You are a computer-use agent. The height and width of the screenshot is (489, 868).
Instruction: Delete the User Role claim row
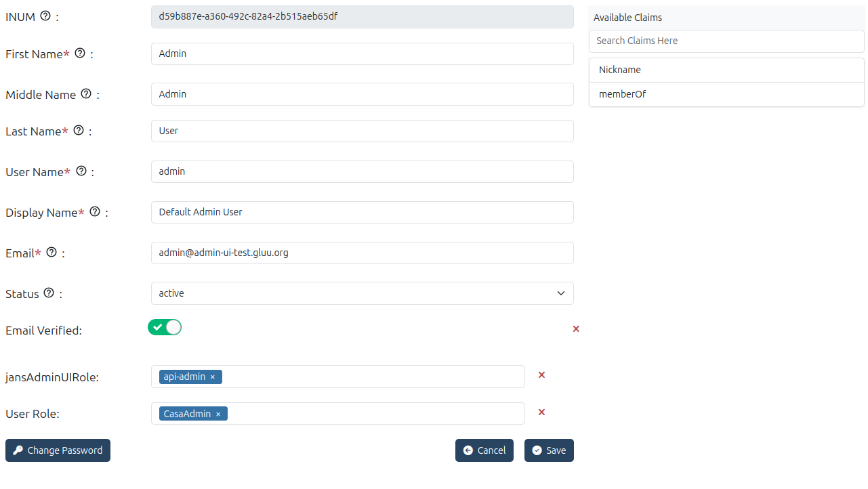point(541,412)
